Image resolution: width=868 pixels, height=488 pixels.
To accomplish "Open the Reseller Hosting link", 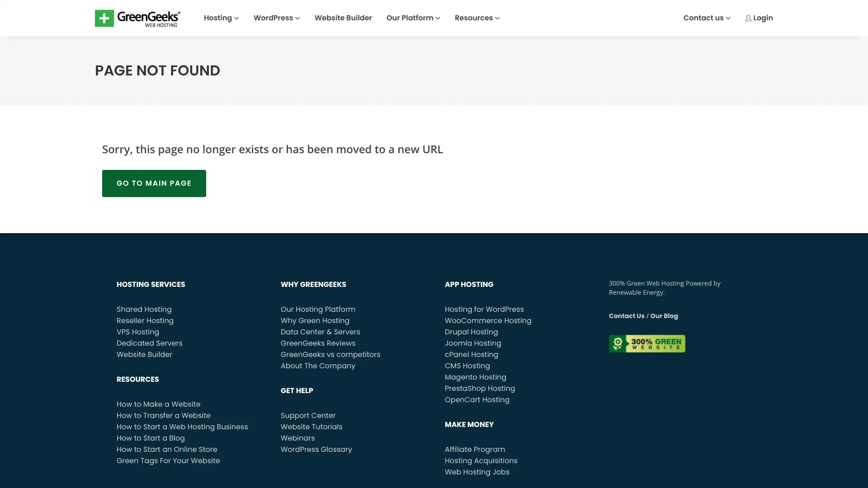I will tap(145, 321).
